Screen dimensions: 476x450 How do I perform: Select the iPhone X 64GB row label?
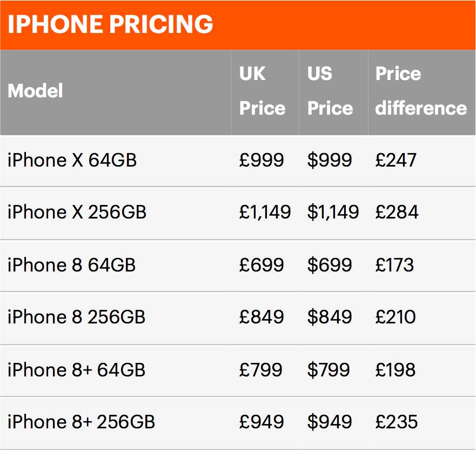72,160
